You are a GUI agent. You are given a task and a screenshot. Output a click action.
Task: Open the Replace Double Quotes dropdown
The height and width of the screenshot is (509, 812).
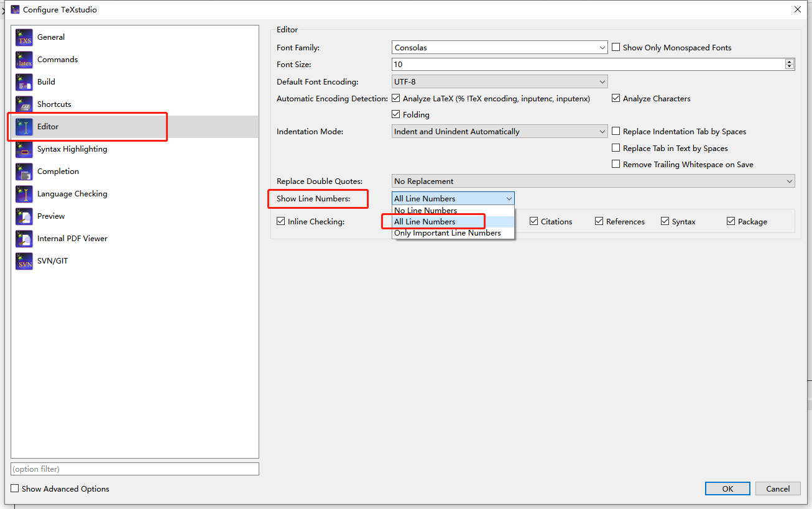coord(593,181)
